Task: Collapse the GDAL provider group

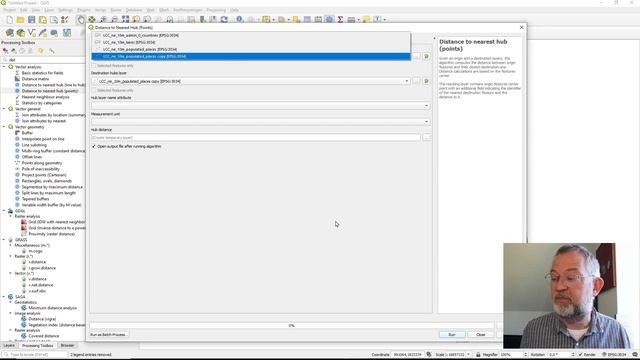Action: point(4,211)
